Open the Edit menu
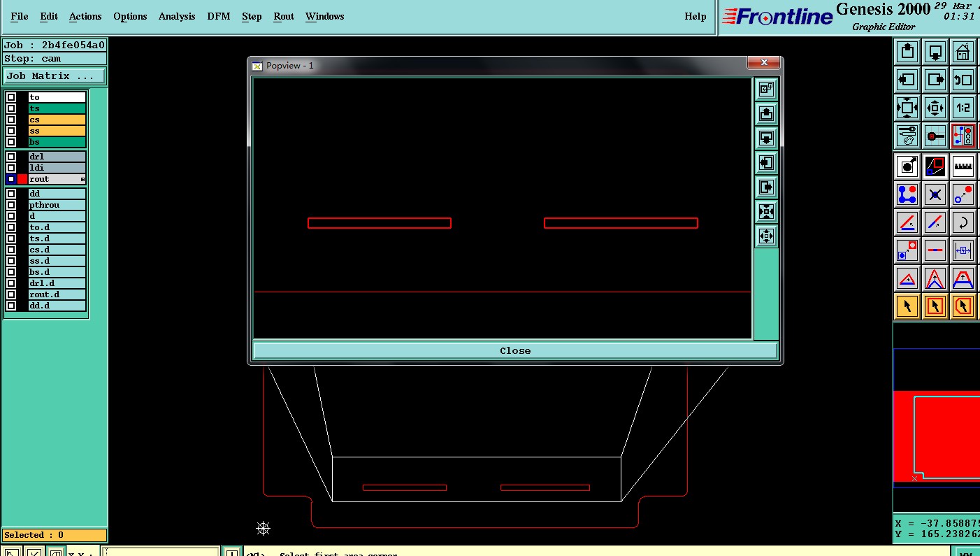This screenshot has height=556, width=980. [49, 16]
